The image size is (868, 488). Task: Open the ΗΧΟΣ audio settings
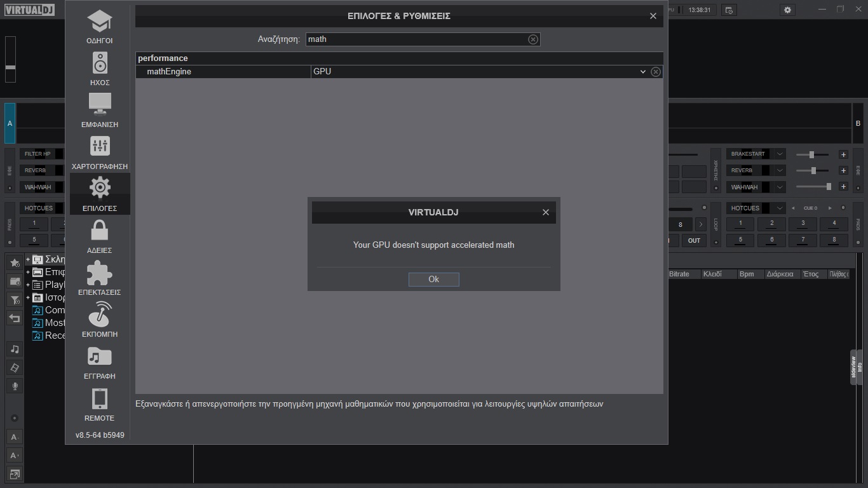pyautogui.click(x=100, y=69)
